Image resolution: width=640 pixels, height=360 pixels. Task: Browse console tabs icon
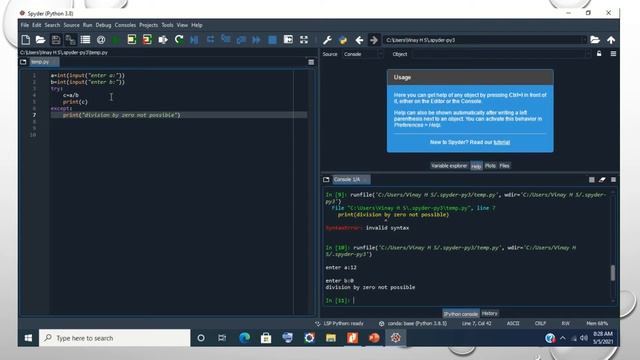[x=326, y=180]
